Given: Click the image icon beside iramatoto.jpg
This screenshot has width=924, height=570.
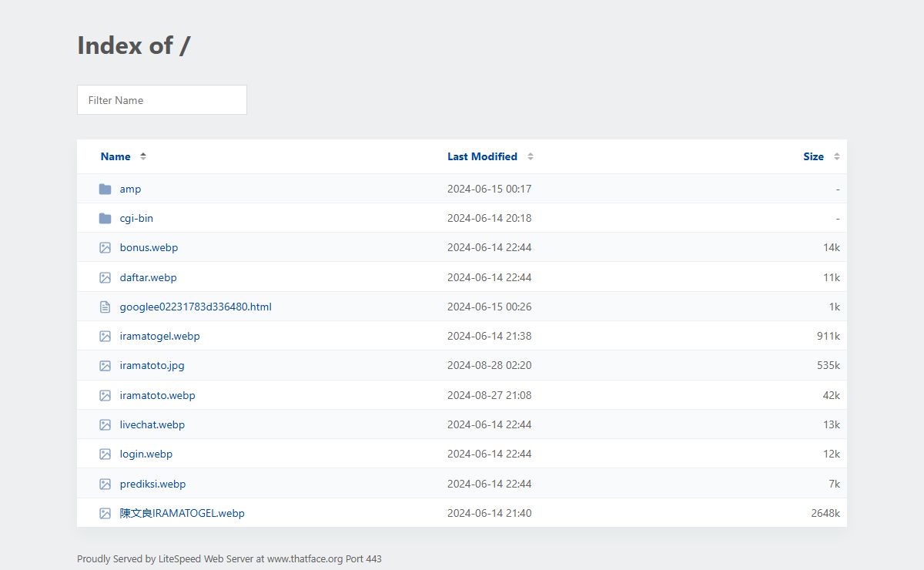Looking at the screenshot, I should click(x=105, y=366).
